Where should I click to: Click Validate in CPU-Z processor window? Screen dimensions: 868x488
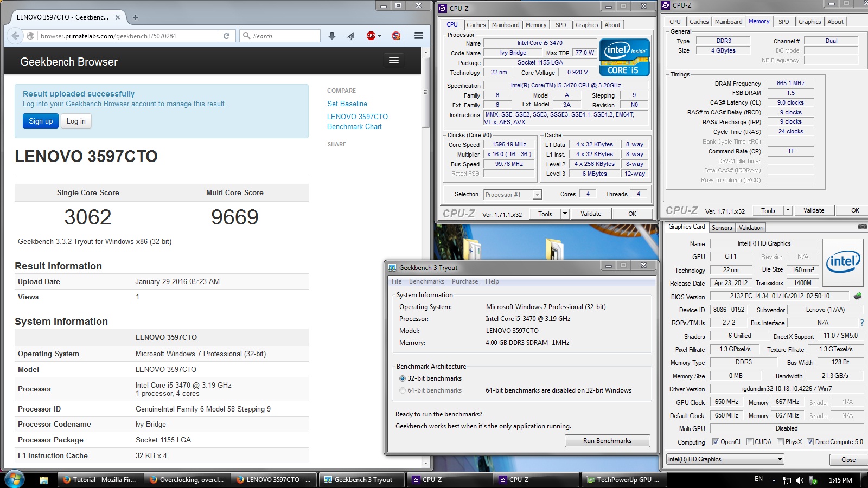(x=591, y=214)
